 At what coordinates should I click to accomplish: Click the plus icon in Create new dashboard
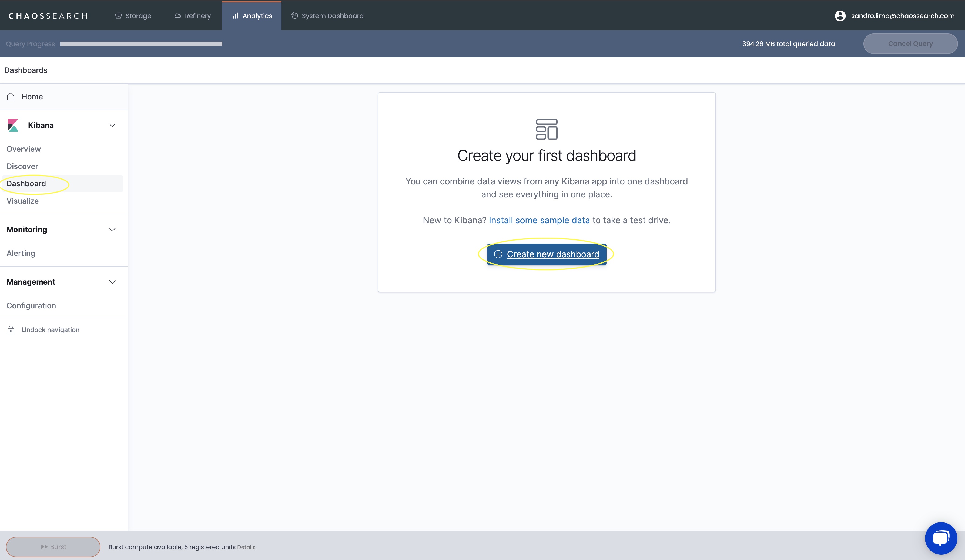click(x=498, y=254)
